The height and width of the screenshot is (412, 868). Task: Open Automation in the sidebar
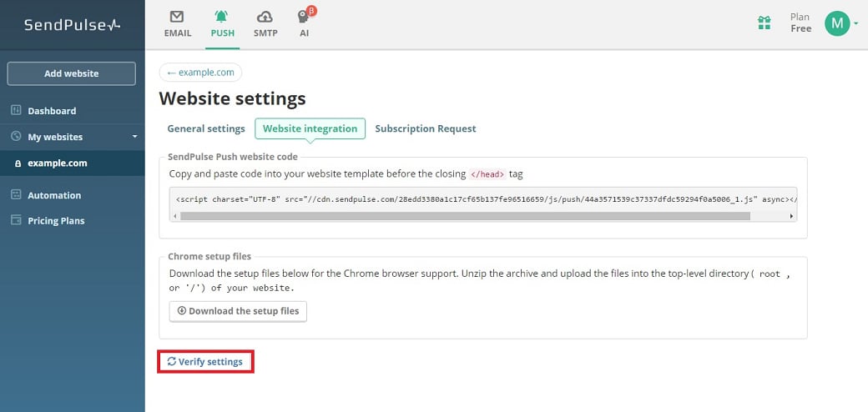[x=54, y=195]
